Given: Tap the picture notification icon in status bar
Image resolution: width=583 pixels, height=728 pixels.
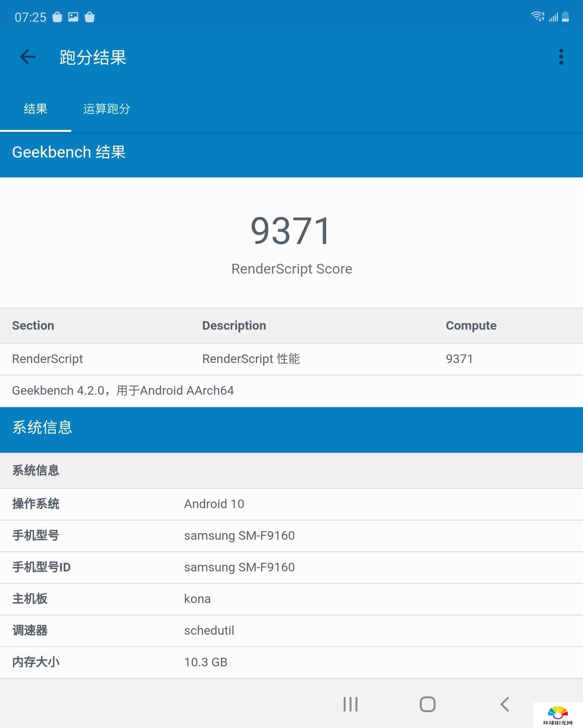Looking at the screenshot, I should click(73, 17).
